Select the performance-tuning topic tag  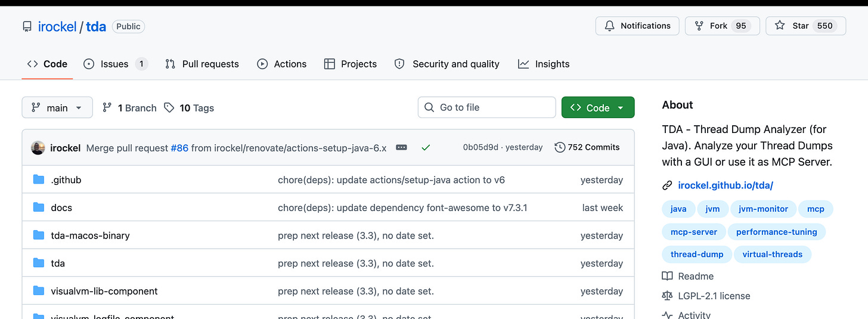coord(777,232)
